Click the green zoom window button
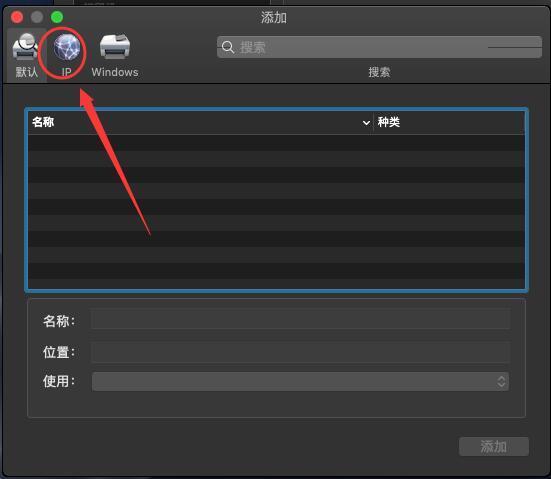The height and width of the screenshot is (479, 551). click(x=57, y=17)
